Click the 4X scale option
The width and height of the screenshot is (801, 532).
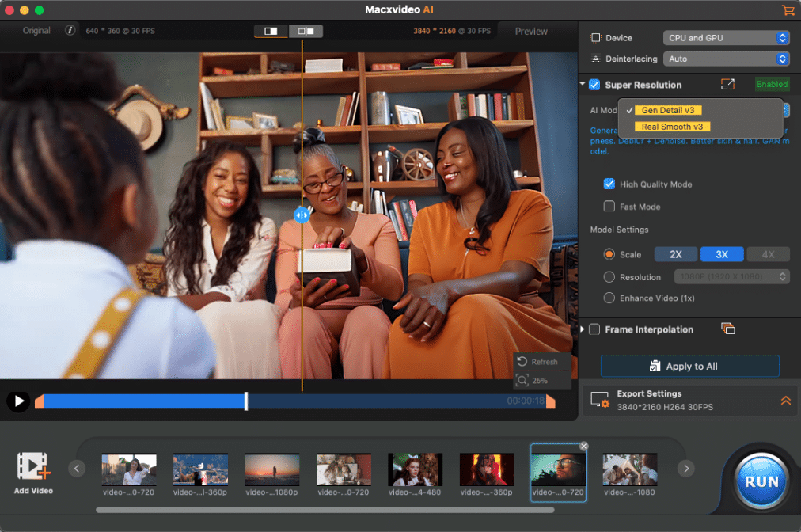(x=768, y=254)
